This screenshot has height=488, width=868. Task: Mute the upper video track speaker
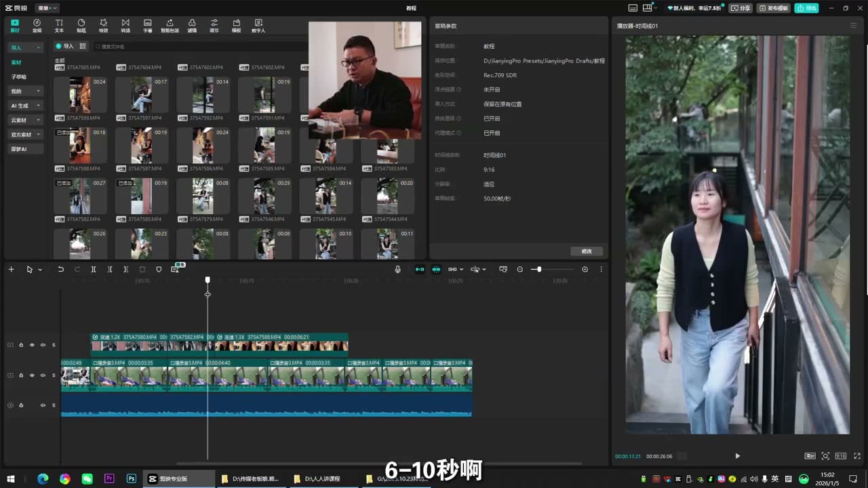click(x=43, y=345)
